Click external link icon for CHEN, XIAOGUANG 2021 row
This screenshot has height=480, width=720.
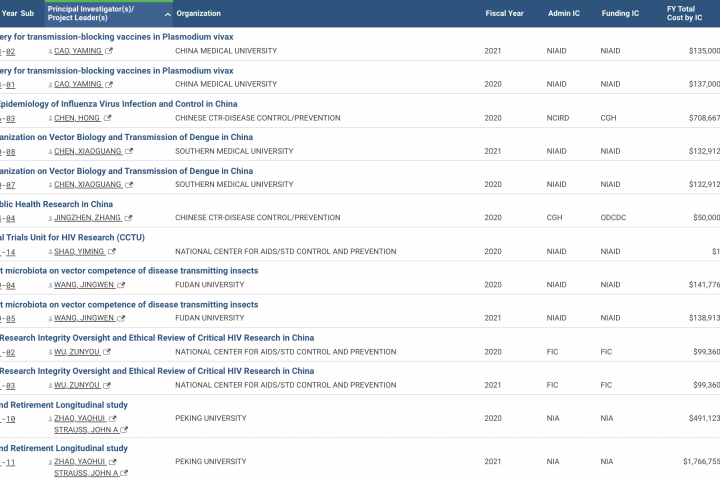pos(129,151)
